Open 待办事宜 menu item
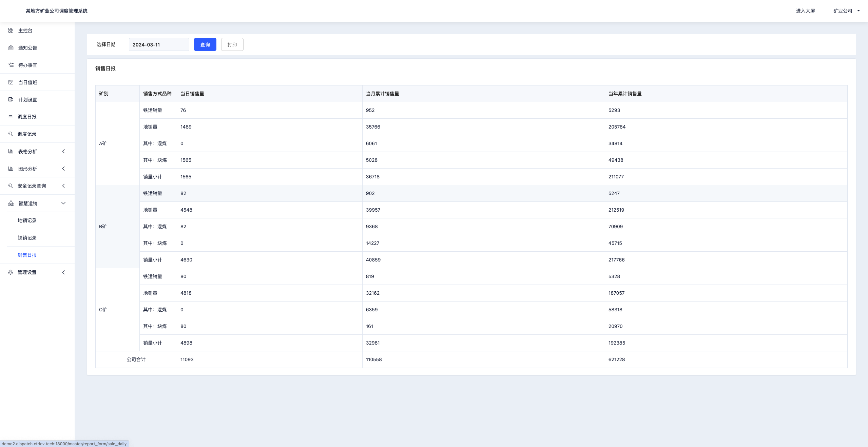The width and height of the screenshot is (868, 447). 37,65
